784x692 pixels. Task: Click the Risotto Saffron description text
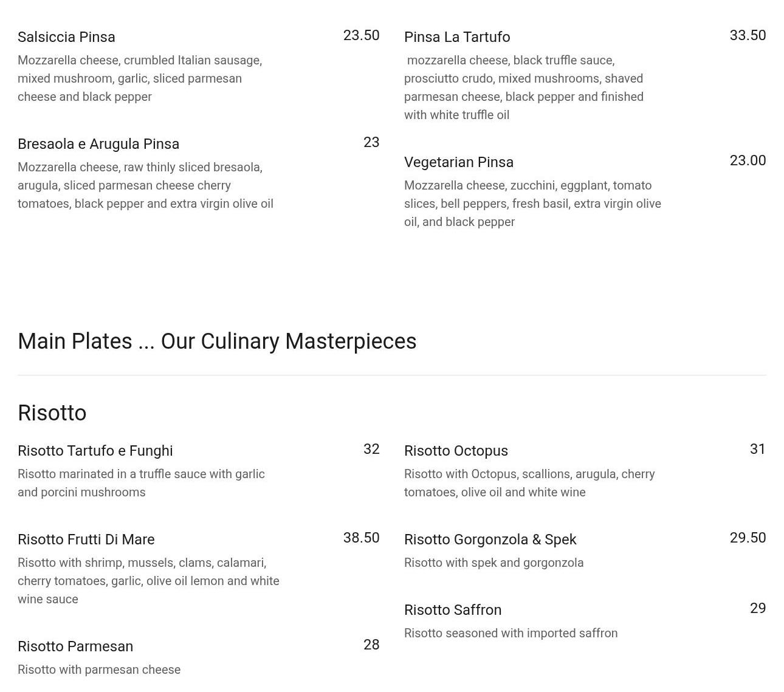511,633
